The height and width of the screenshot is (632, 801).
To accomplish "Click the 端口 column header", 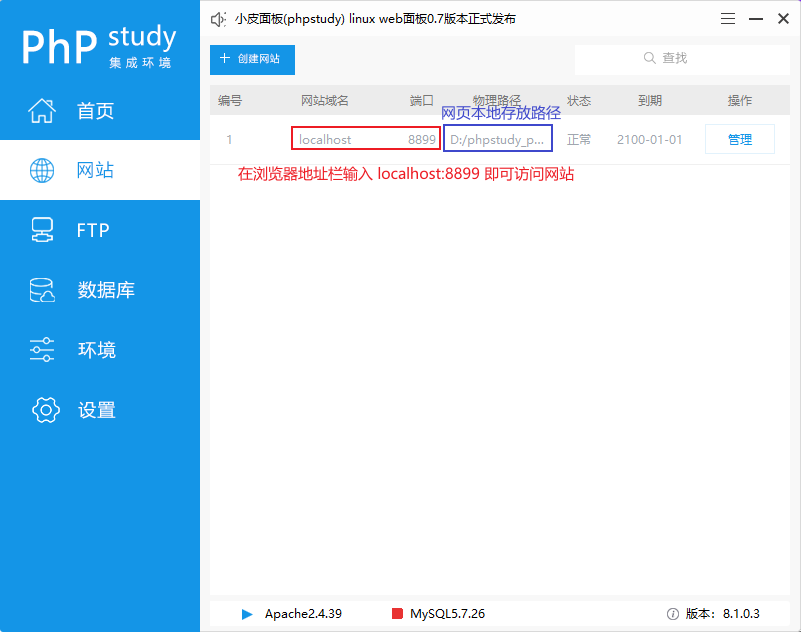I will [421, 101].
